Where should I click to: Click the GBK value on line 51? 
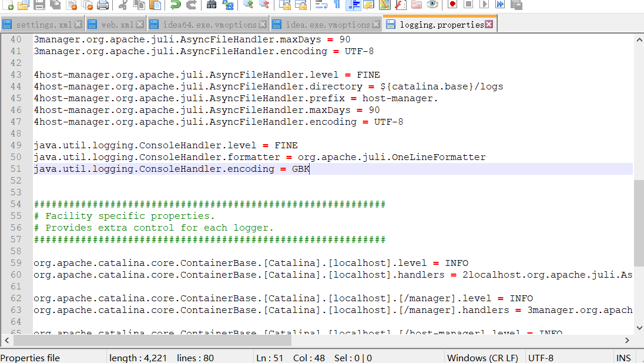coord(301,168)
